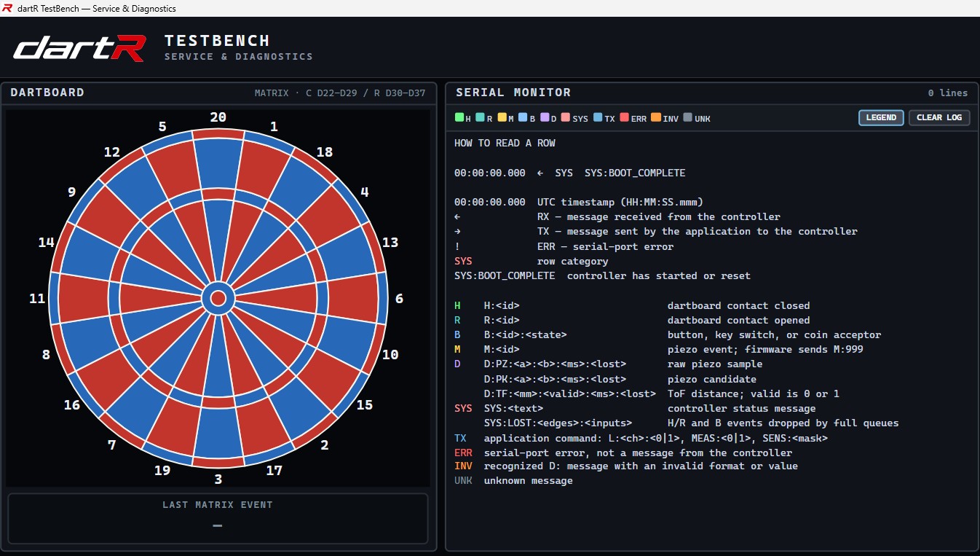This screenshot has width=980, height=556.
Task: Click the blue double ring segment of 6
Action: (x=382, y=298)
